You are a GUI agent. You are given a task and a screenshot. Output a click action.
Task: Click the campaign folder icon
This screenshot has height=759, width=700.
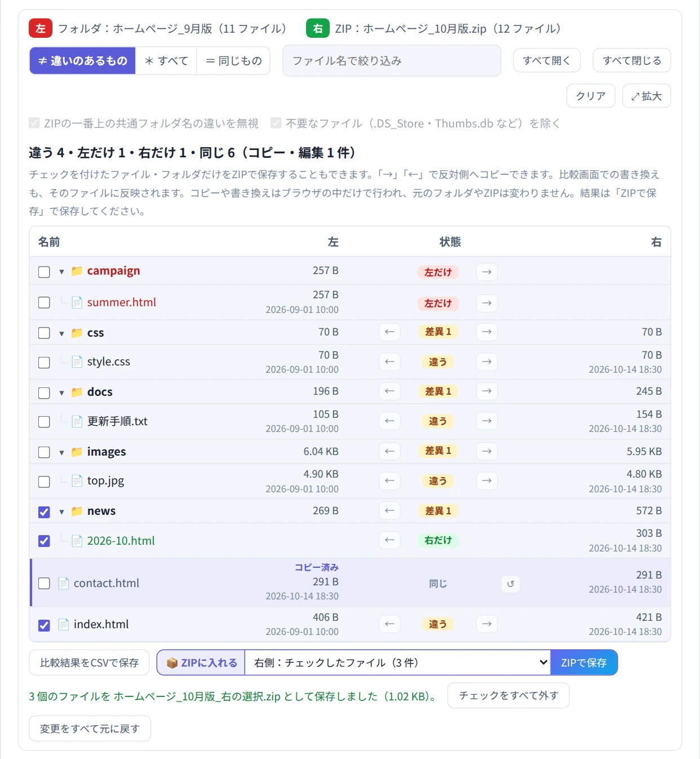77,271
